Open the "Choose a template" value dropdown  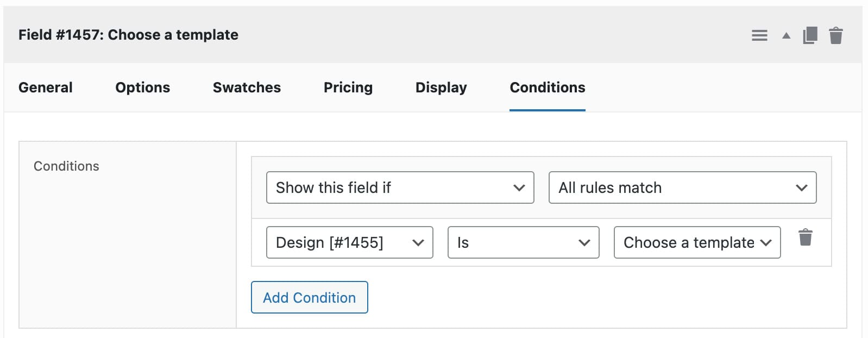[697, 242]
